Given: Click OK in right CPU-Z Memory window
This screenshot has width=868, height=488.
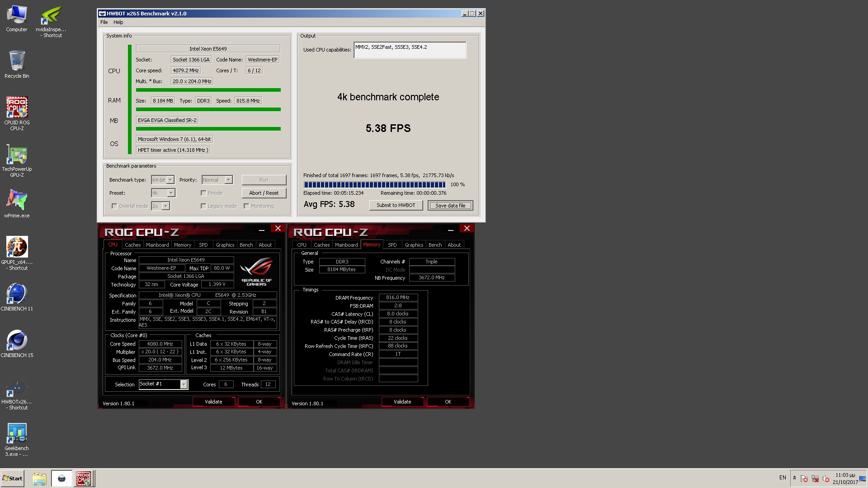Looking at the screenshot, I should pyautogui.click(x=448, y=402).
